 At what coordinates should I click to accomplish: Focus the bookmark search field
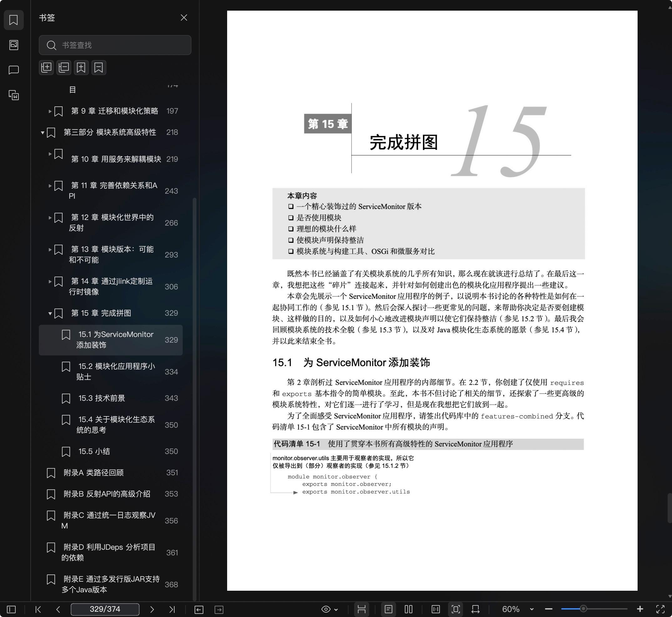click(x=115, y=45)
